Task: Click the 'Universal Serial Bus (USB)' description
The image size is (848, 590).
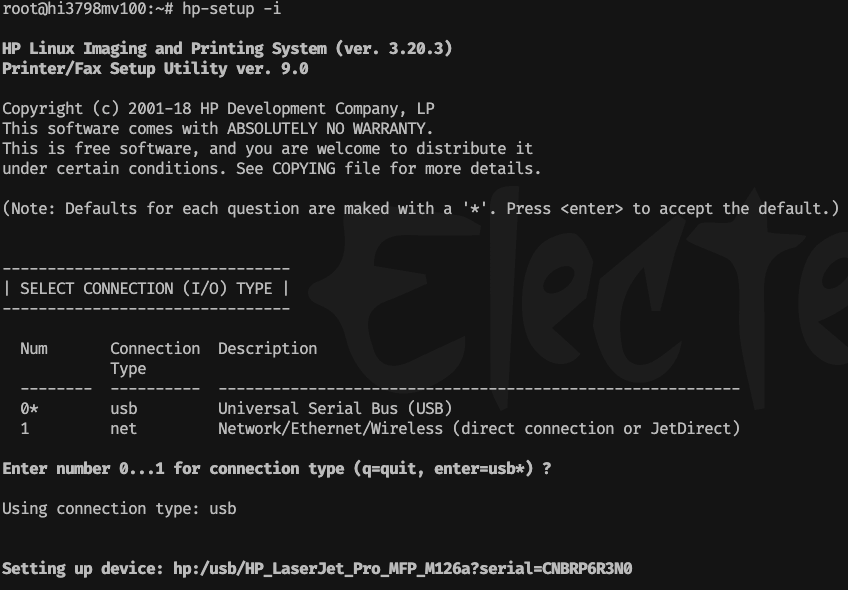Action: [x=335, y=408]
